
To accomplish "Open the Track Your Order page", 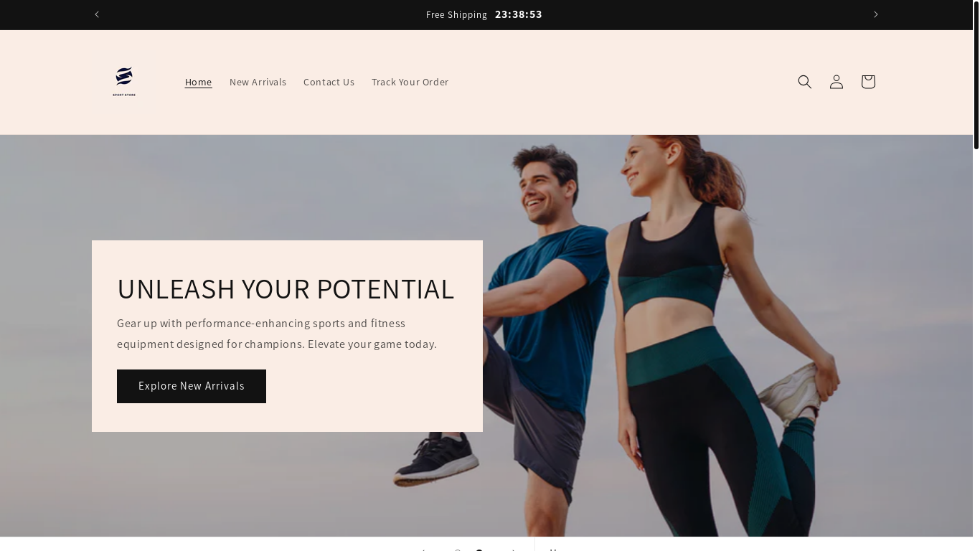I will coord(410,82).
